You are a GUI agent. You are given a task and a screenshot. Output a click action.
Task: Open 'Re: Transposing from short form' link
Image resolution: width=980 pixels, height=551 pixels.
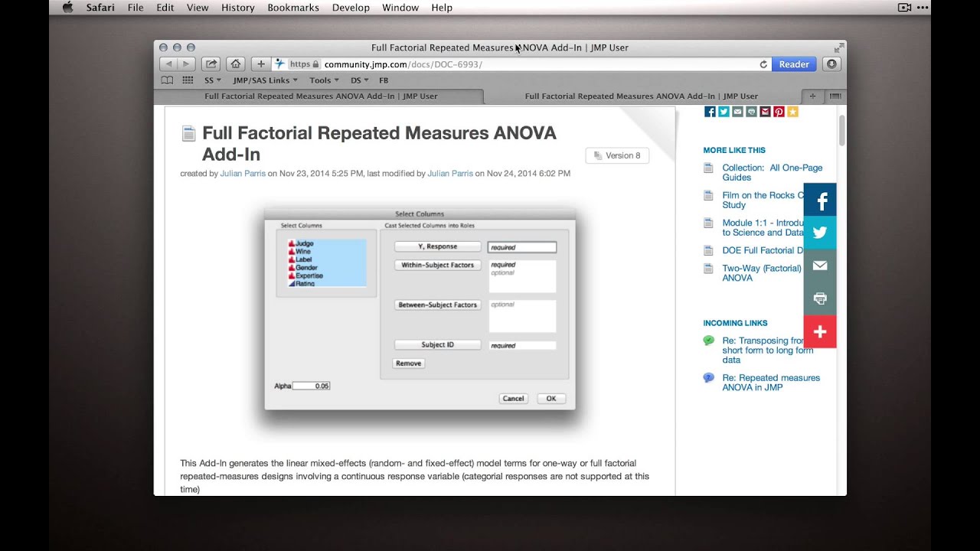[x=767, y=350]
